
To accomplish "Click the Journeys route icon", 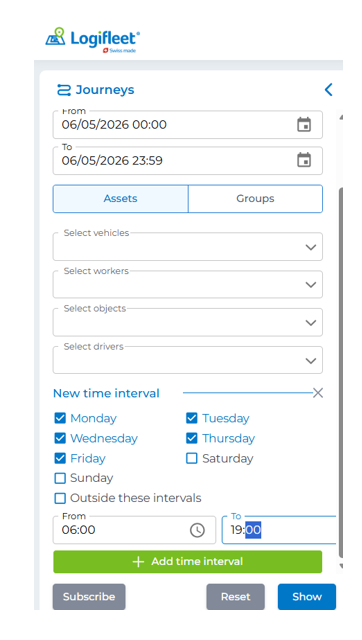I will pos(64,90).
